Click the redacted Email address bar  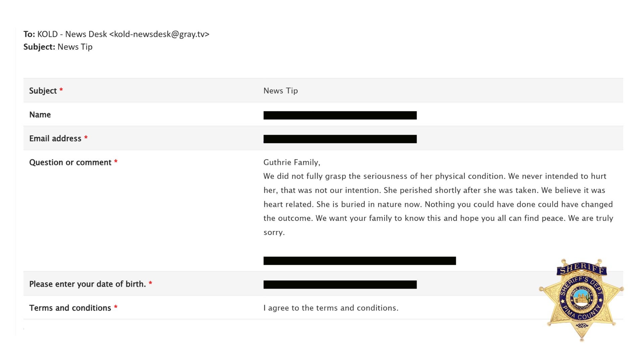[x=340, y=139]
